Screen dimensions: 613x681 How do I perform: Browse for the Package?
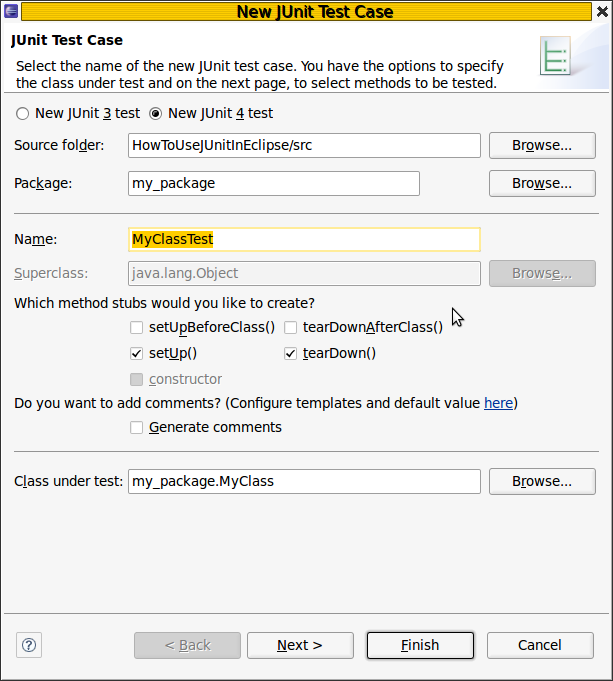coord(542,183)
